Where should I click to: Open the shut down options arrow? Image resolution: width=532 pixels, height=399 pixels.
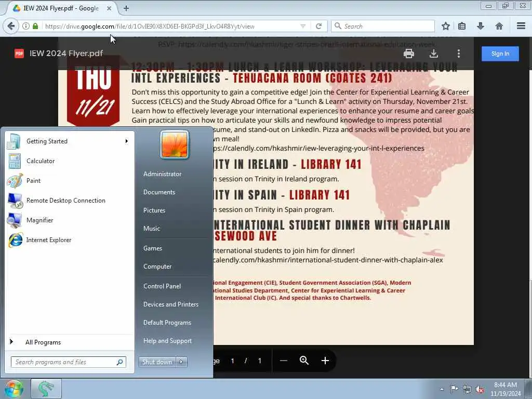pyautogui.click(x=181, y=362)
